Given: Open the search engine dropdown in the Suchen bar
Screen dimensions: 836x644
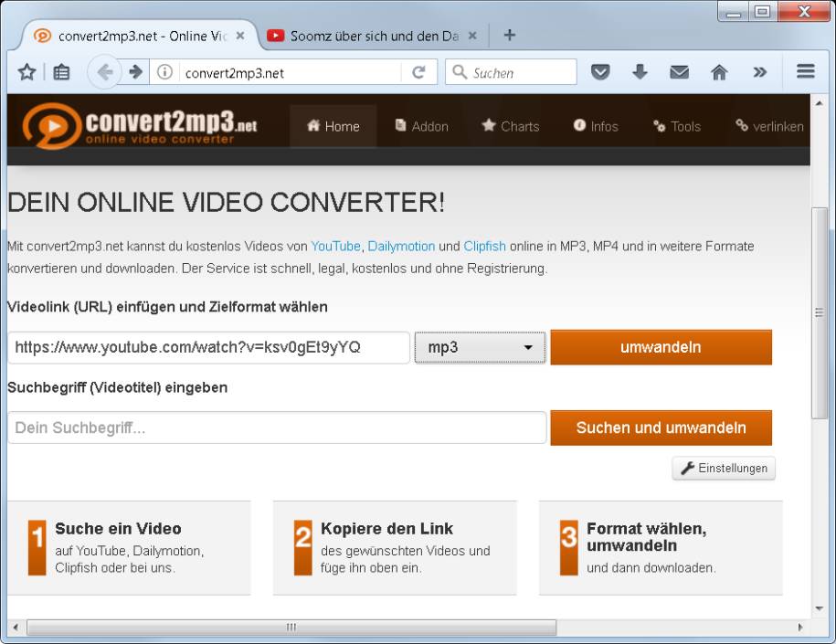Looking at the screenshot, I should point(460,71).
